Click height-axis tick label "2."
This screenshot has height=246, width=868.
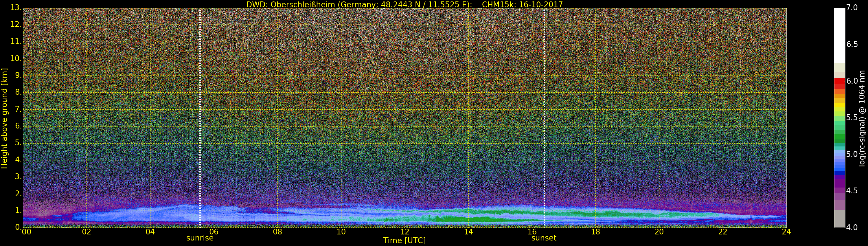pyautogui.click(x=18, y=193)
